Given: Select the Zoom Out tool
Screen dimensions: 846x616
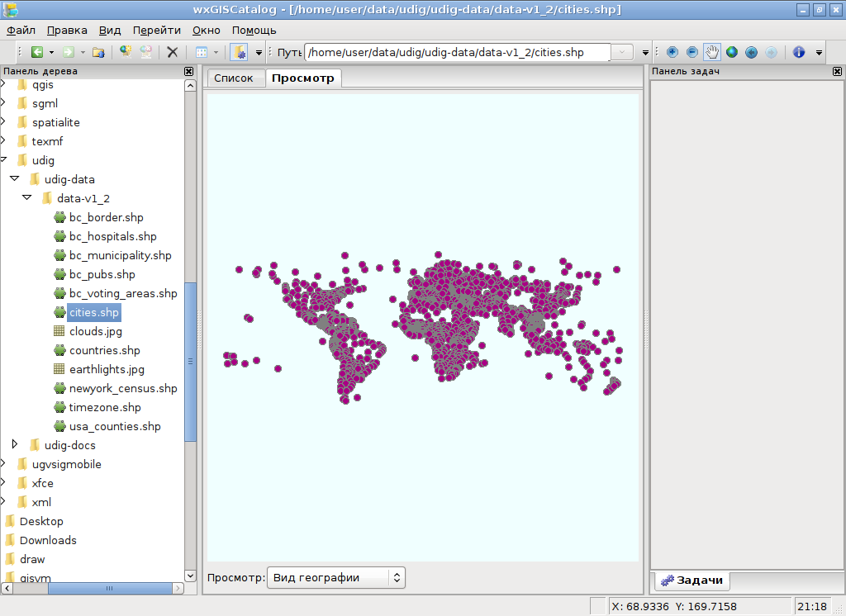Looking at the screenshot, I should [x=692, y=52].
